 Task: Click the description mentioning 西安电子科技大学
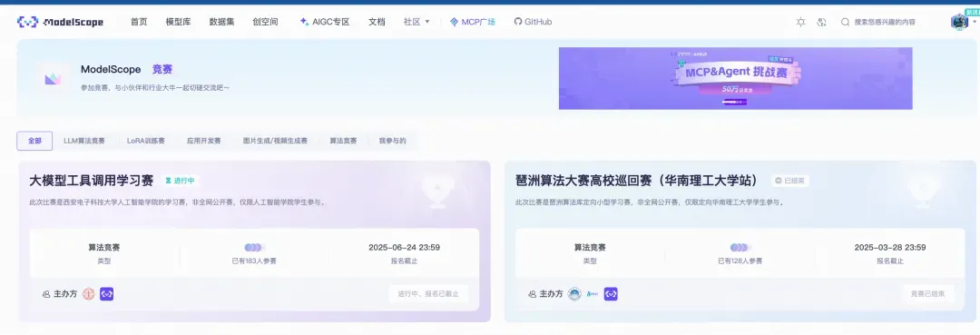tap(178, 202)
